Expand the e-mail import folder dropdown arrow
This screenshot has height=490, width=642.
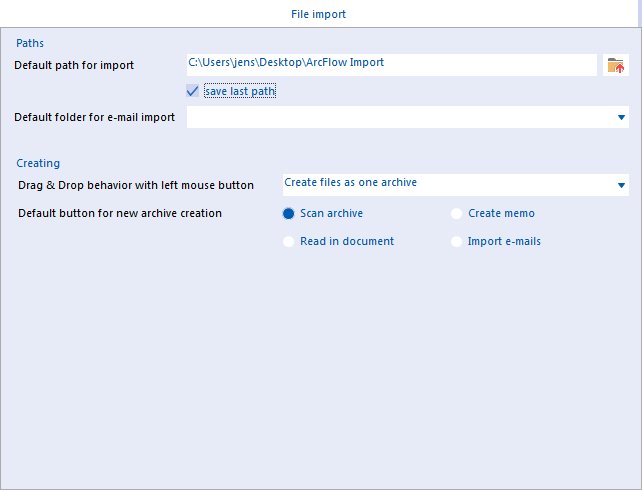621,117
